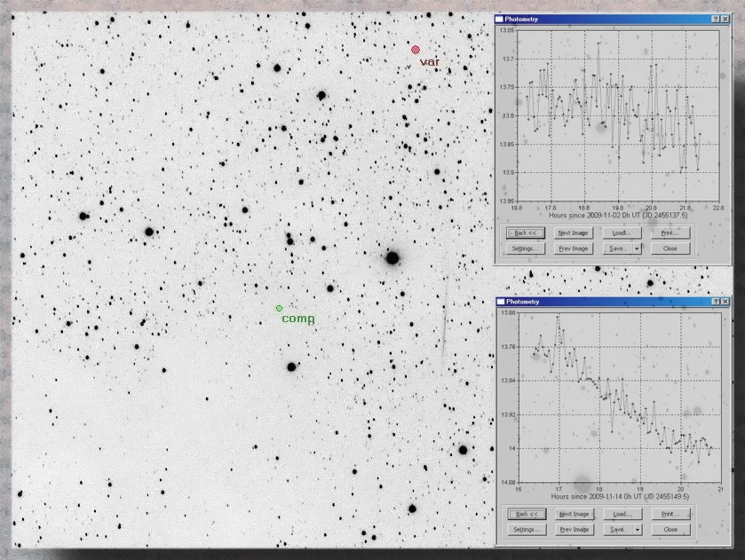Viewport: 745px width, 560px height.
Task: Close the upper Photometry window with X
Action: pyautogui.click(x=725, y=19)
